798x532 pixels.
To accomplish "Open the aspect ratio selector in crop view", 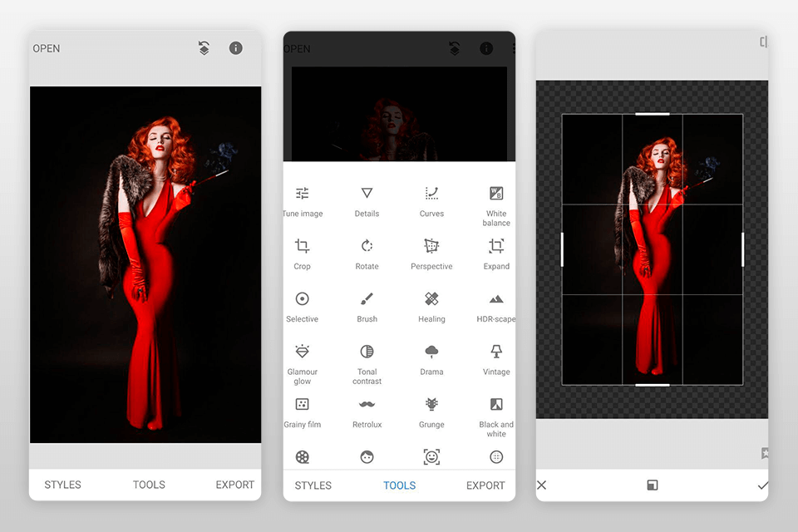I will pos(653,485).
